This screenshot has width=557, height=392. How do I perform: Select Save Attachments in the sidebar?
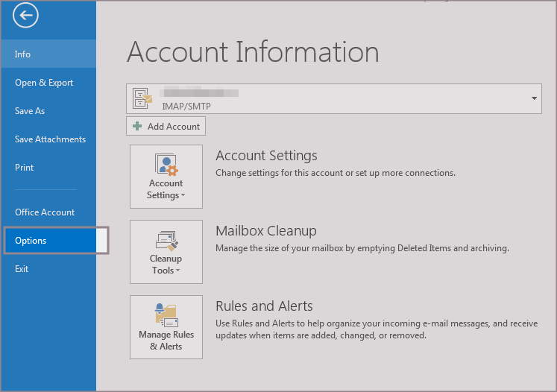click(50, 139)
